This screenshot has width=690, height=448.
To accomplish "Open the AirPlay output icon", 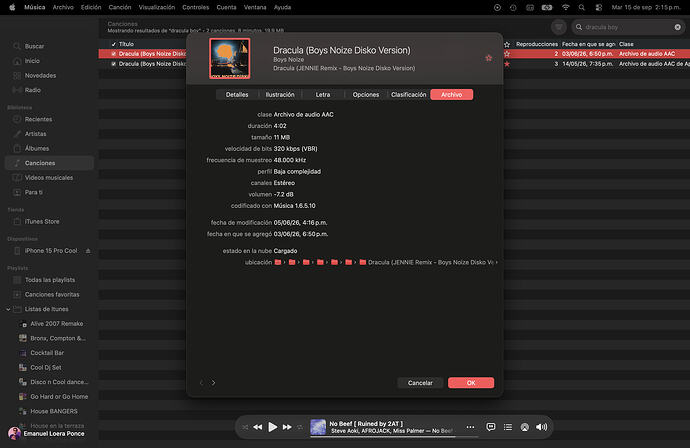I will point(525,427).
